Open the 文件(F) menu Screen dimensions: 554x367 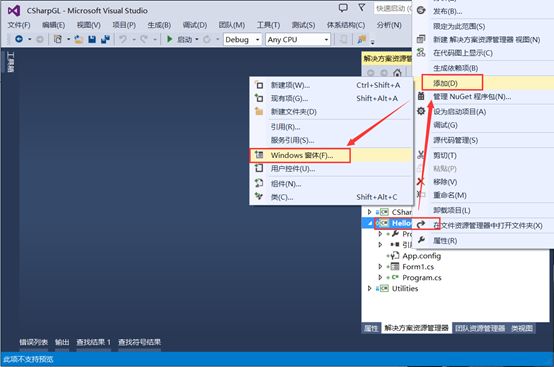tap(19, 25)
